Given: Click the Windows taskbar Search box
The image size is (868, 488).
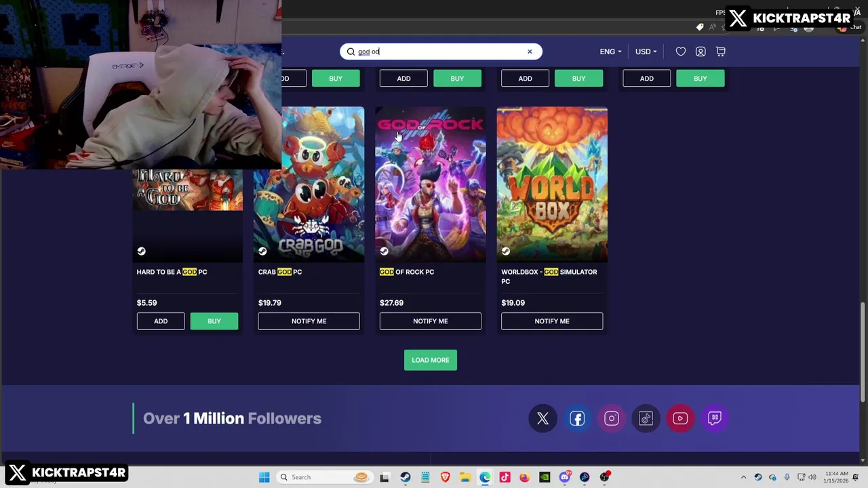Looking at the screenshot, I should [x=324, y=477].
